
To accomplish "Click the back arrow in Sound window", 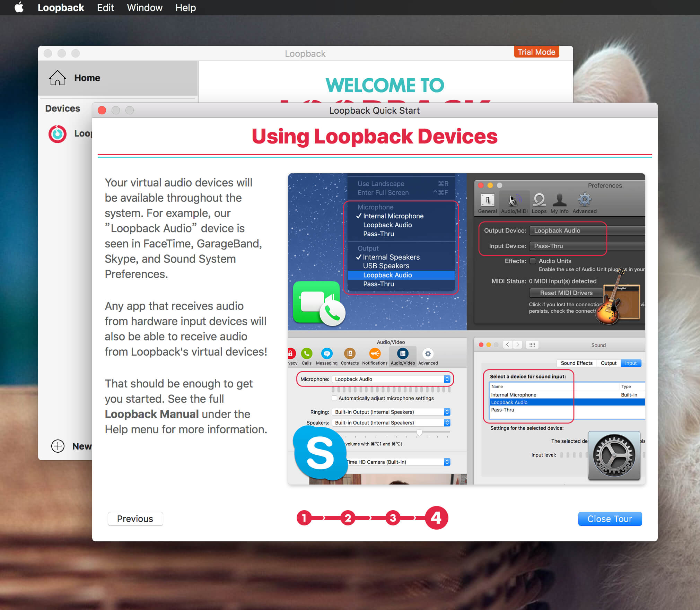I will coord(507,345).
